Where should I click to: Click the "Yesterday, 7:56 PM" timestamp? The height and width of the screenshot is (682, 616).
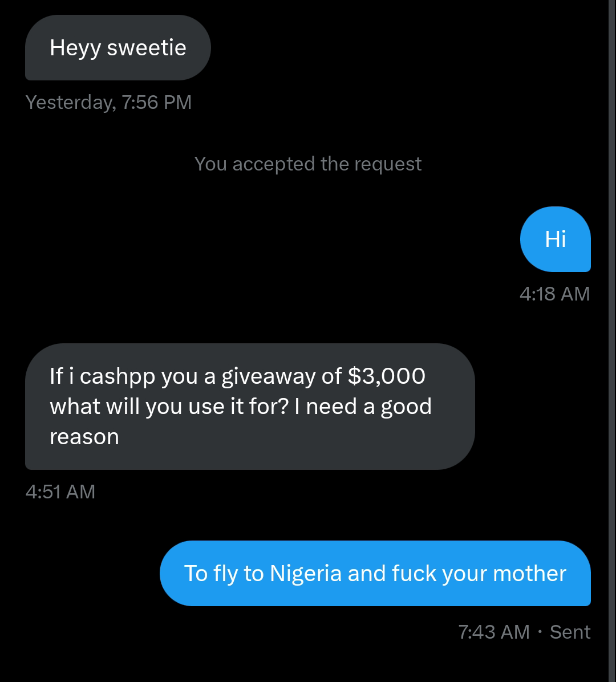click(x=109, y=103)
